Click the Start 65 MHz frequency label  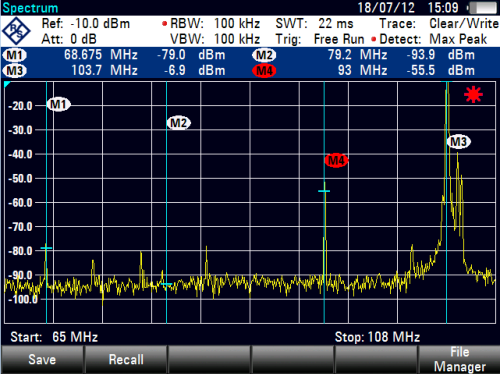click(54, 337)
